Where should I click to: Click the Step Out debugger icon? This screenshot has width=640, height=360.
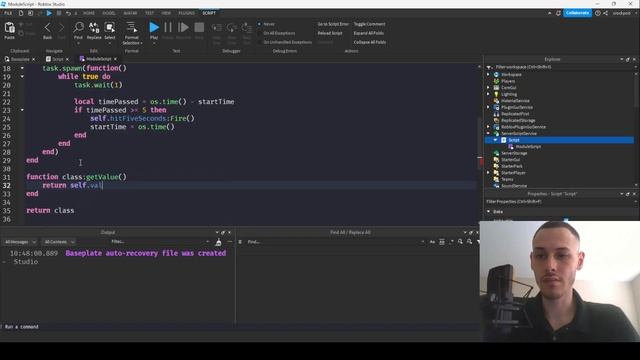point(247,28)
